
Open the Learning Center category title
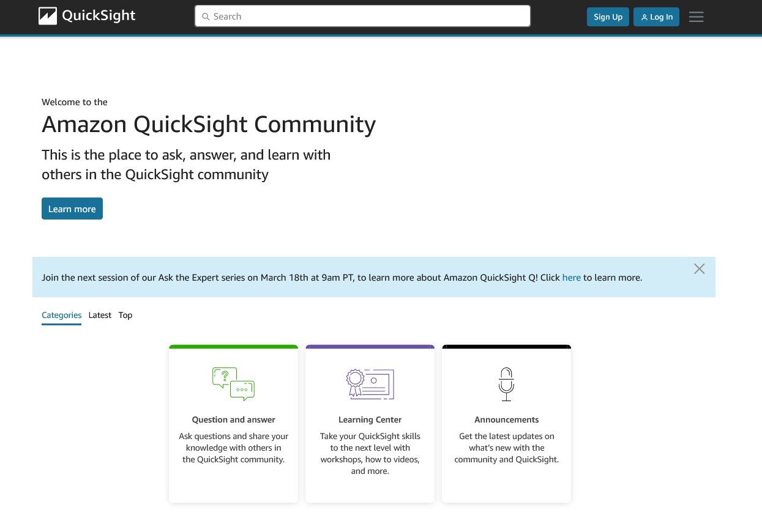tap(370, 420)
